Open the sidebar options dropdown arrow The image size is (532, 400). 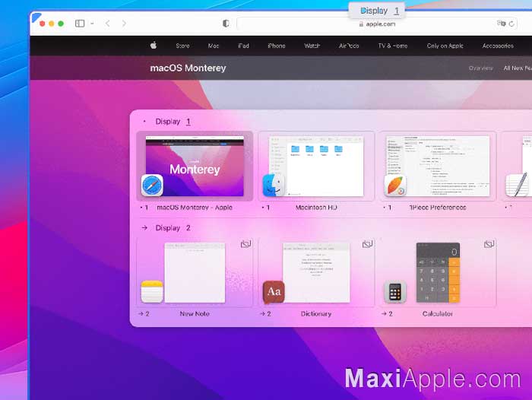click(92, 24)
